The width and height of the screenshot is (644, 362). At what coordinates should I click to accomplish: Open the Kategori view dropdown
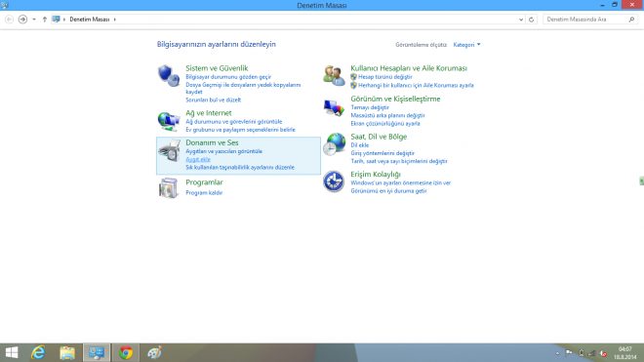[466, 44]
